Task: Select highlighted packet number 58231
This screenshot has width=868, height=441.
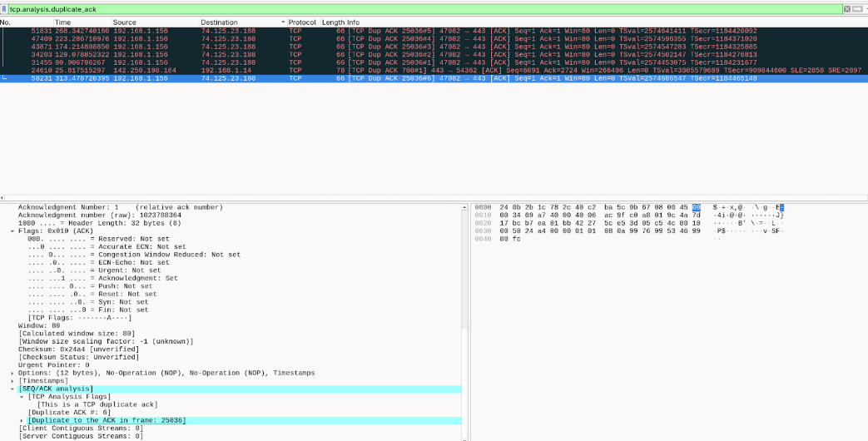Action: click(x=434, y=78)
